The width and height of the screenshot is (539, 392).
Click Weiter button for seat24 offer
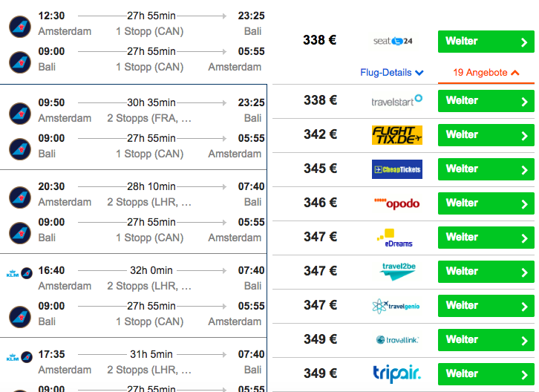486,42
